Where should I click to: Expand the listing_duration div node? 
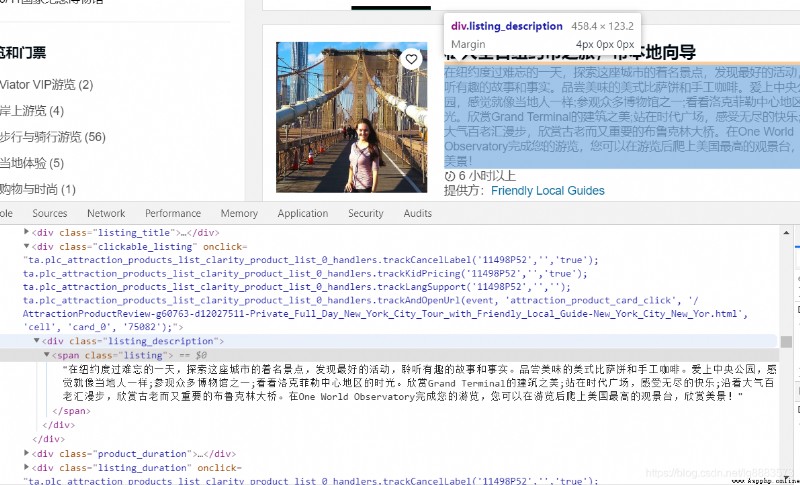click(x=27, y=467)
